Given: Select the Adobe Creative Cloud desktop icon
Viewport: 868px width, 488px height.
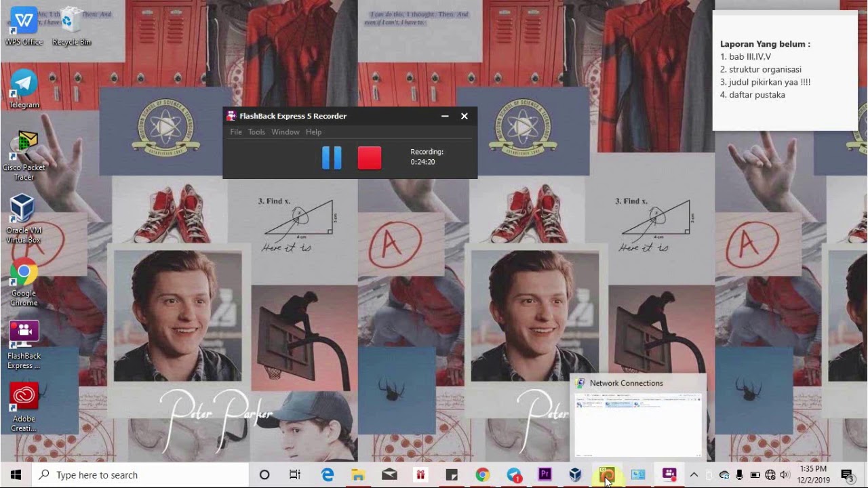Looking at the screenshot, I should point(24,407).
